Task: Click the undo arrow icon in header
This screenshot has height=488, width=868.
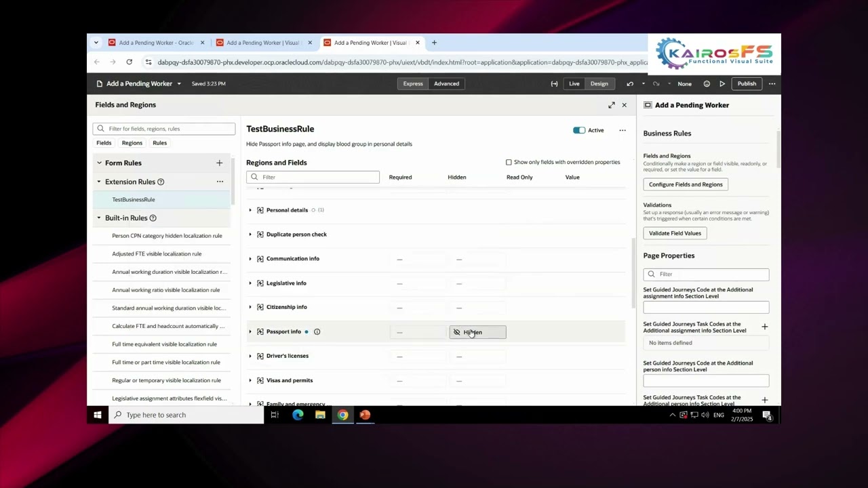Action: tap(630, 83)
